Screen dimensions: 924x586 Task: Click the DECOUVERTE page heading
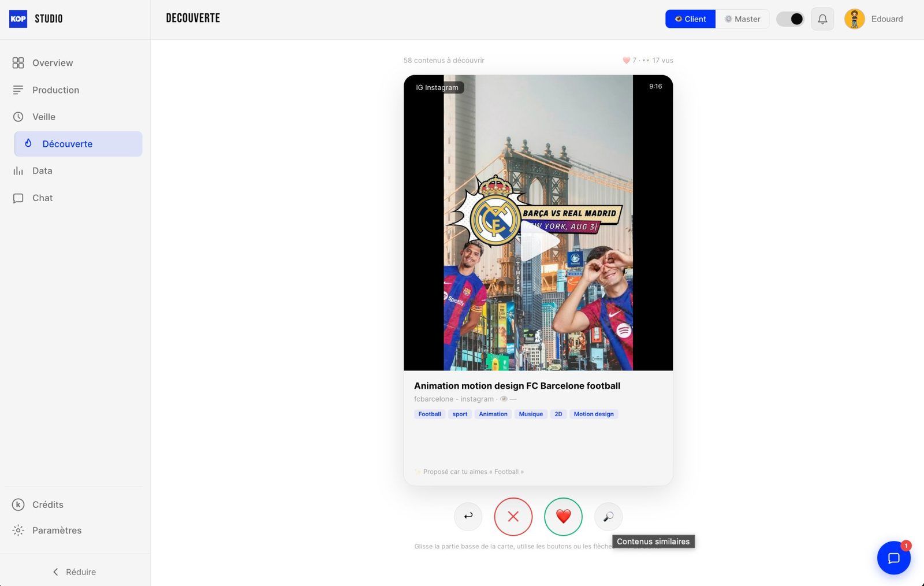coord(193,18)
